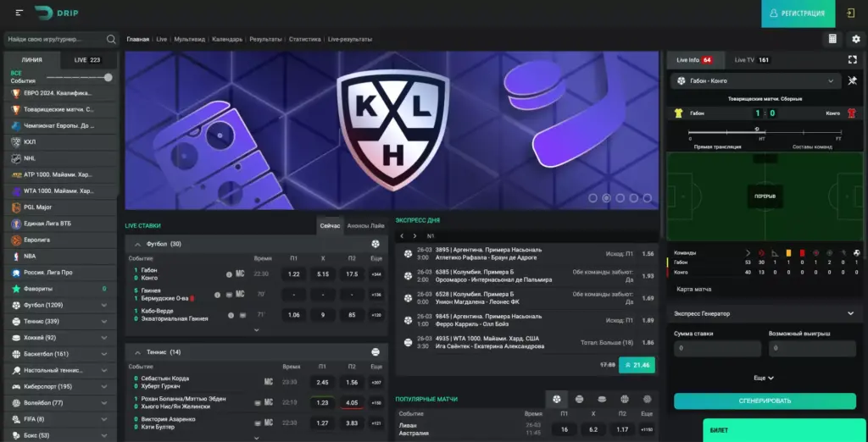The image size is (868, 442).
Task: Open the Календарь menu item
Action: (x=227, y=39)
